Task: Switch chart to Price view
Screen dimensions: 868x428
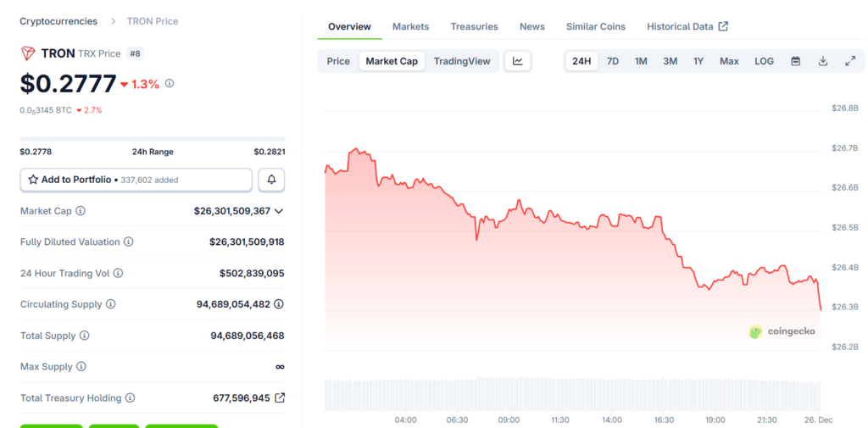Action: pyautogui.click(x=338, y=61)
